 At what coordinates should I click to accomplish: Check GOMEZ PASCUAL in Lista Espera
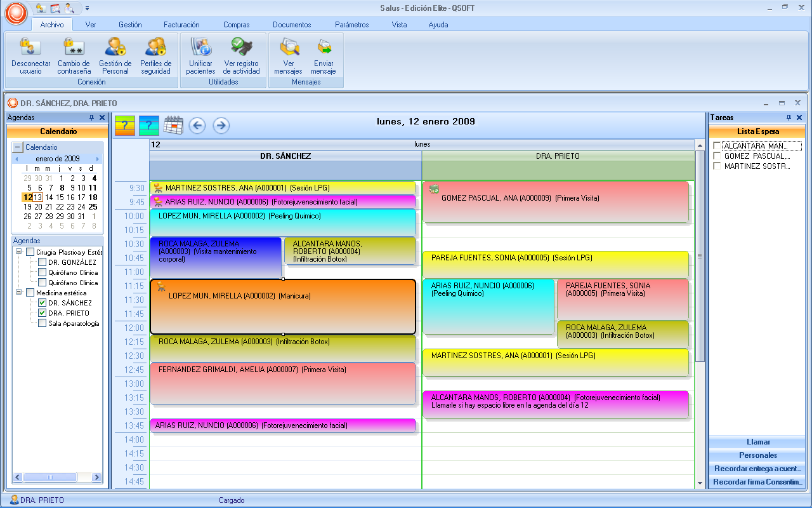717,156
